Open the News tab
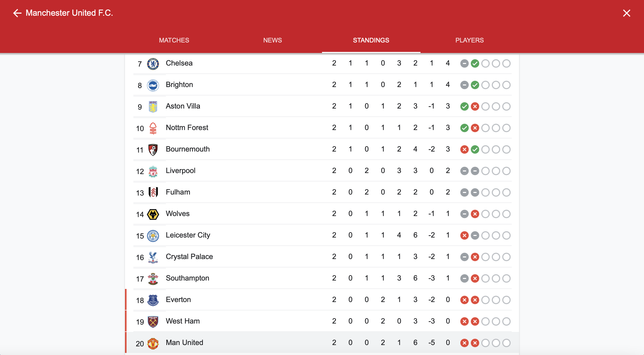 pyautogui.click(x=272, y=40)
